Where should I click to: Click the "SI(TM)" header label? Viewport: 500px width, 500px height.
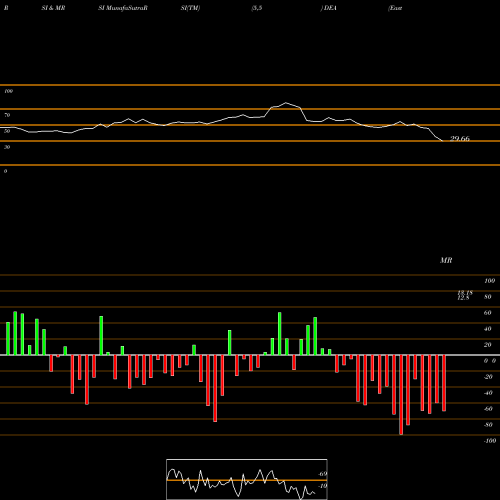pos(190,8)
